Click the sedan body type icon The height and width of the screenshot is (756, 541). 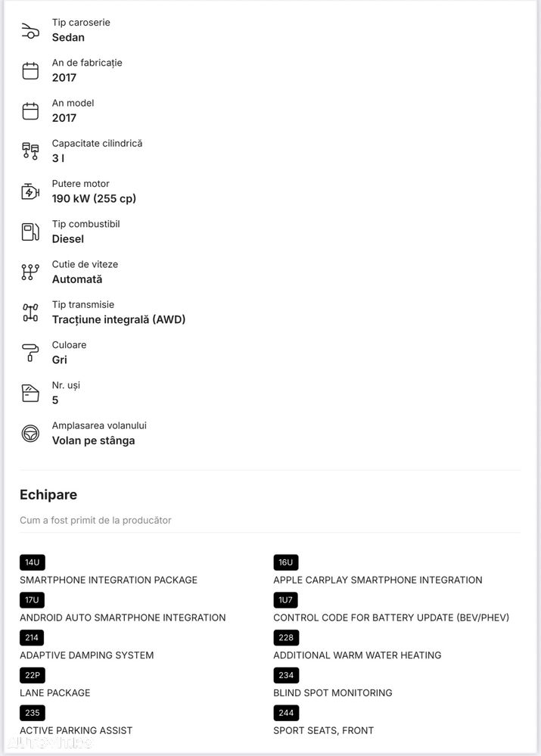[x=30, y=31]
